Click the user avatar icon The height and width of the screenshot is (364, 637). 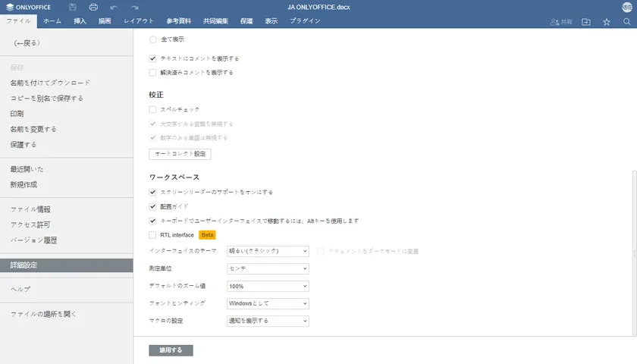[x=627, y=7]
